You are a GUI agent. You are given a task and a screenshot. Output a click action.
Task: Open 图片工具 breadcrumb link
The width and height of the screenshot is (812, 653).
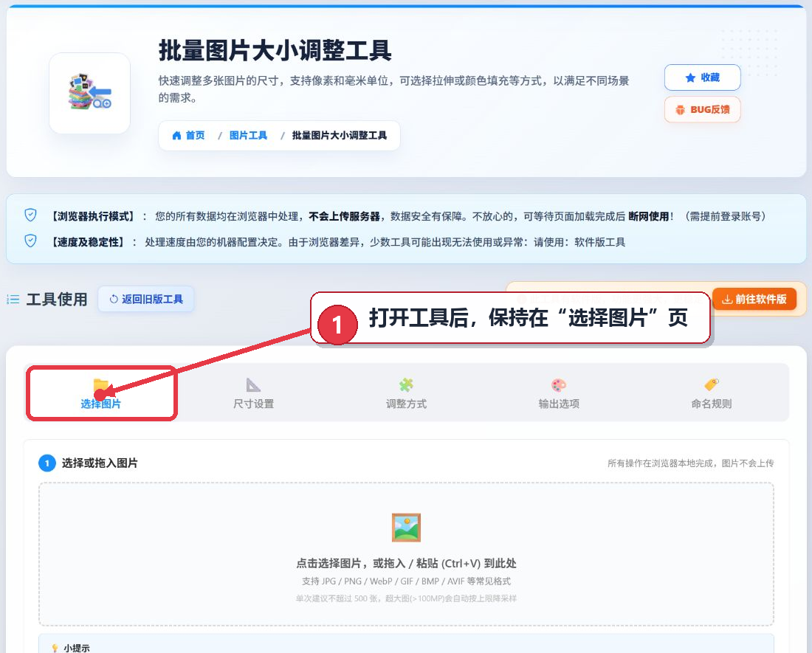click(248, 136)
